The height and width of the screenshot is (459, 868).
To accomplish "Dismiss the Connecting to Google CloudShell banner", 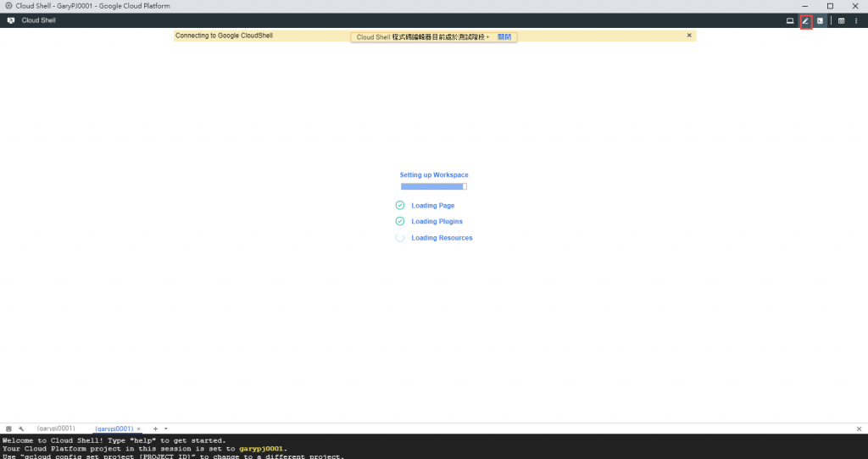I will 689,36.
